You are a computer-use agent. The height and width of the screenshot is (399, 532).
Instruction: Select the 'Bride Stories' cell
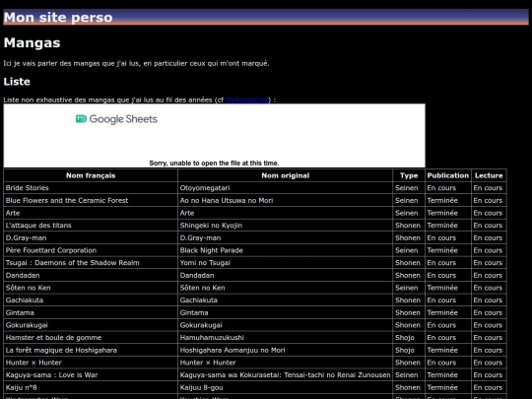(x=91, y=188)
